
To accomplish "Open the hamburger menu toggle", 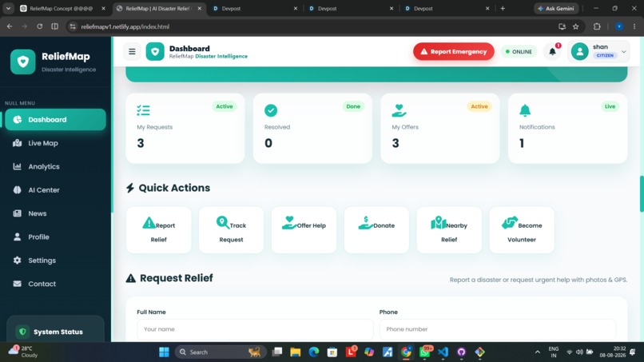I will click(132, 51).
